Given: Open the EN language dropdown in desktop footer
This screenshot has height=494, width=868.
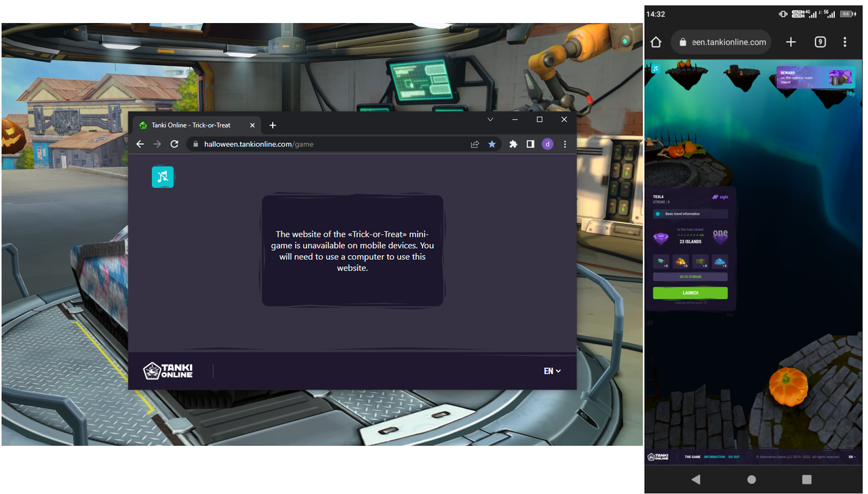Looking at the screenshot, I should point(552,371).
